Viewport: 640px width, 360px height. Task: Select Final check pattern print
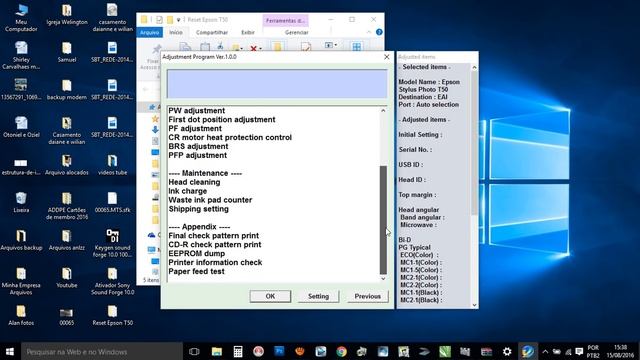(x=213, y=236)
